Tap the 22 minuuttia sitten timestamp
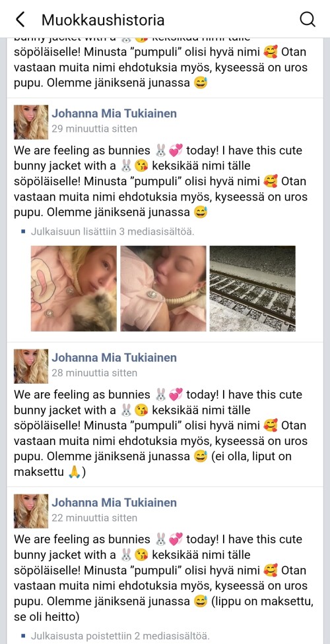This screenshot has width=330, height=644. [94, 518]
